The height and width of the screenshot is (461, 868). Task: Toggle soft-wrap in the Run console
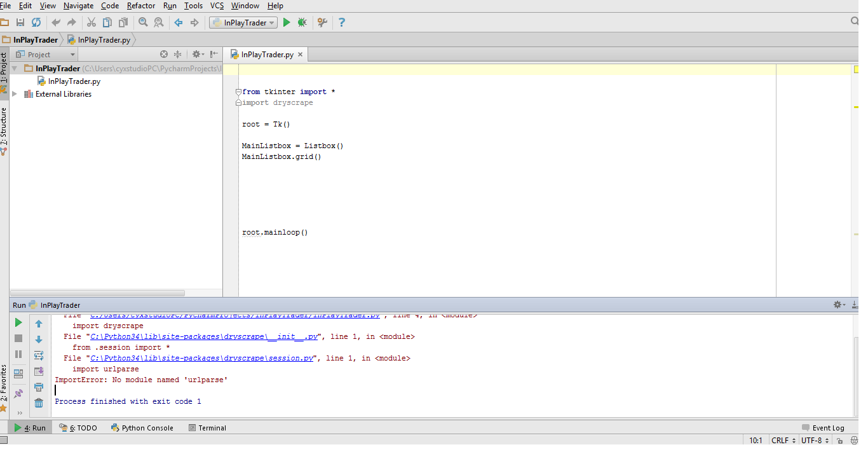pos(39,355)
